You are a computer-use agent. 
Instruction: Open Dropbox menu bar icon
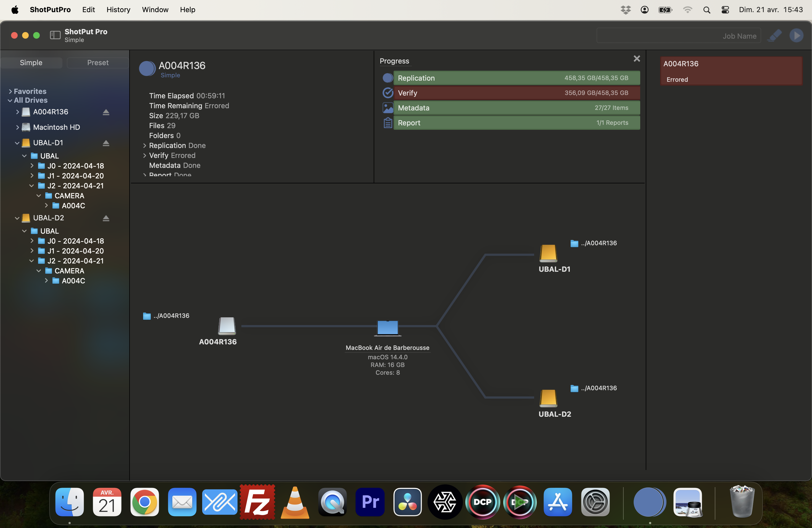(625, 10)
